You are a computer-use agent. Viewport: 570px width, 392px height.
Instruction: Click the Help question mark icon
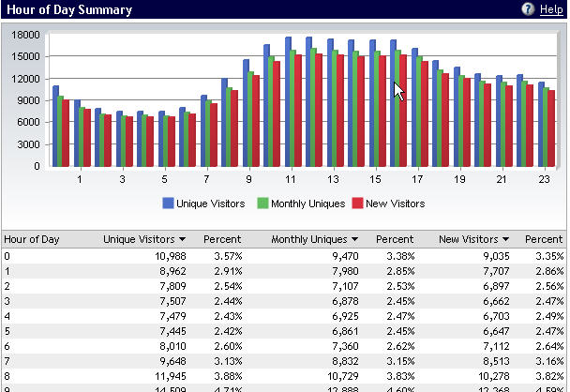pos(532,9)
